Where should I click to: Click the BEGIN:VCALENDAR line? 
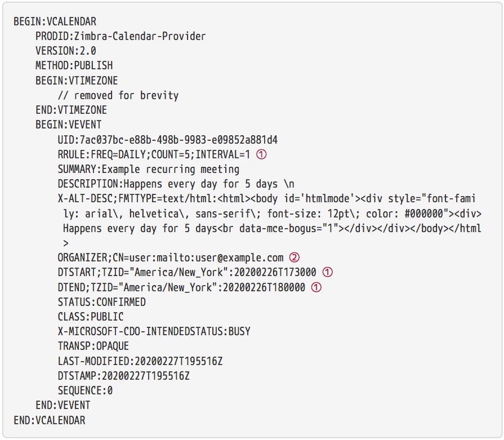pyautogui.click(x=55, y=21)
